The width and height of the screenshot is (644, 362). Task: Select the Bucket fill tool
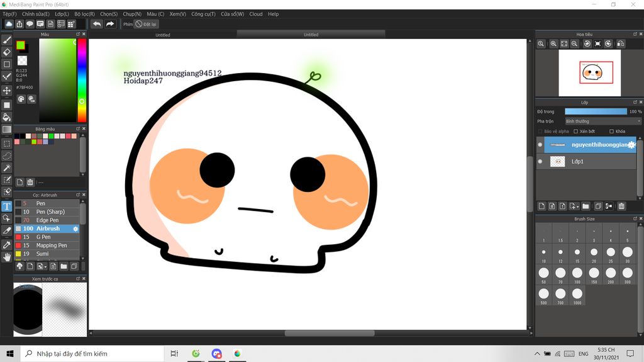(6, 118)
